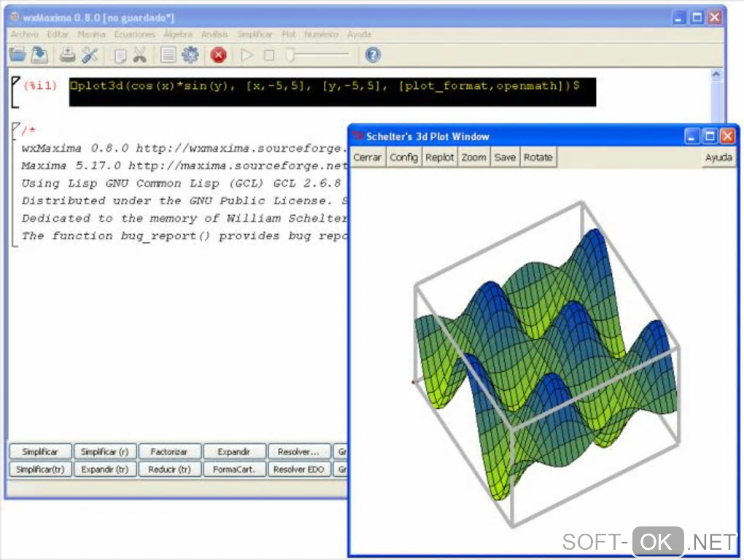Open the Álgebra menu

pos(178,34)
